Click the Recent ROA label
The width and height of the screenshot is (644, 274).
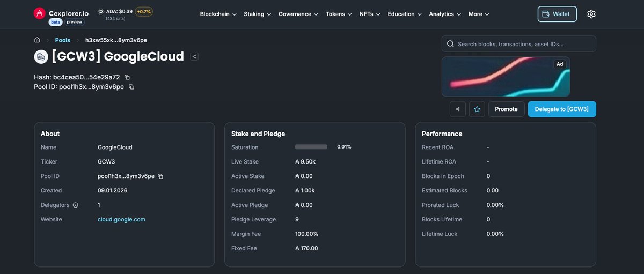[438, 147]
